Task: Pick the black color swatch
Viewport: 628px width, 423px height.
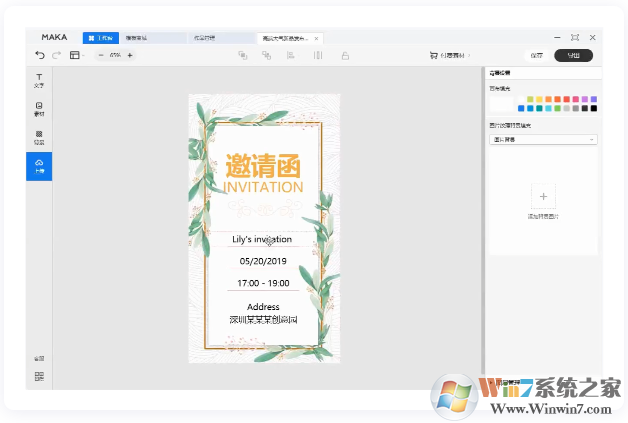Action: tap(594, 108)
